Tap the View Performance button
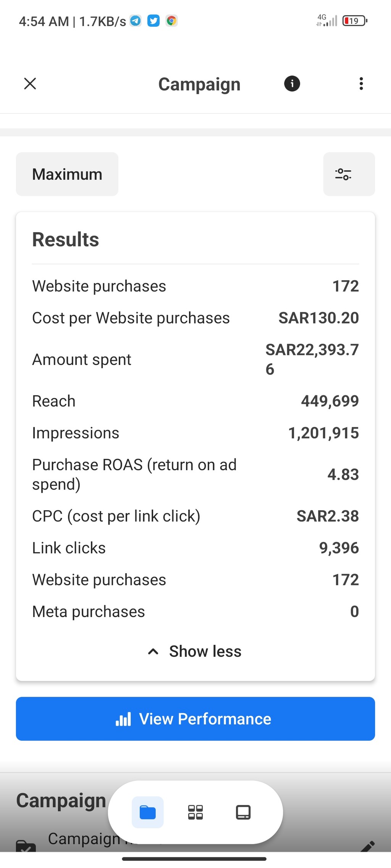 tap(195, 719)
